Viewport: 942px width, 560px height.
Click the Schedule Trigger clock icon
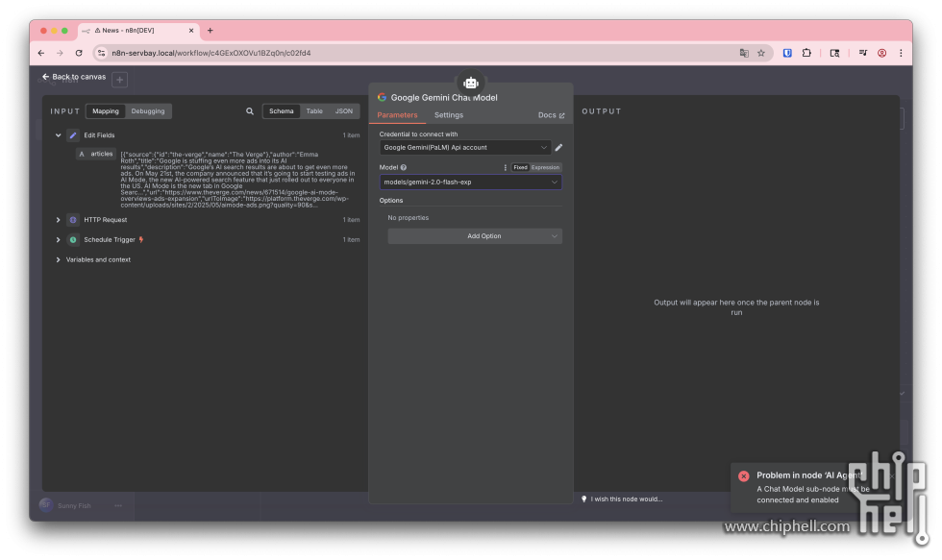click(73, 240)
